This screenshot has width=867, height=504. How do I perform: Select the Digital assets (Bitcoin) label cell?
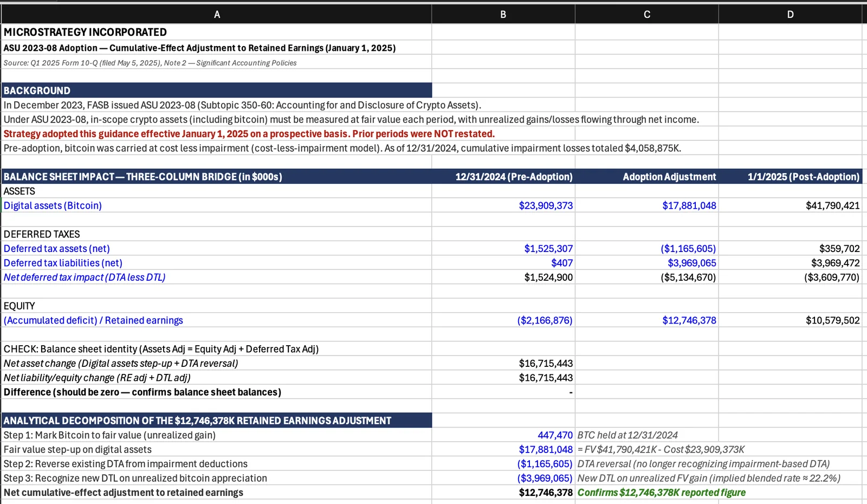217,205
